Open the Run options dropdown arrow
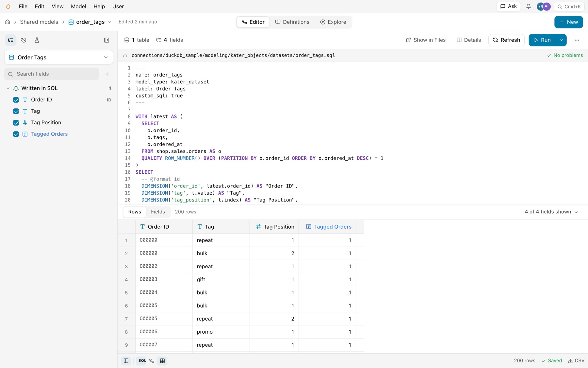588x368 pixels. pos(561,40)
